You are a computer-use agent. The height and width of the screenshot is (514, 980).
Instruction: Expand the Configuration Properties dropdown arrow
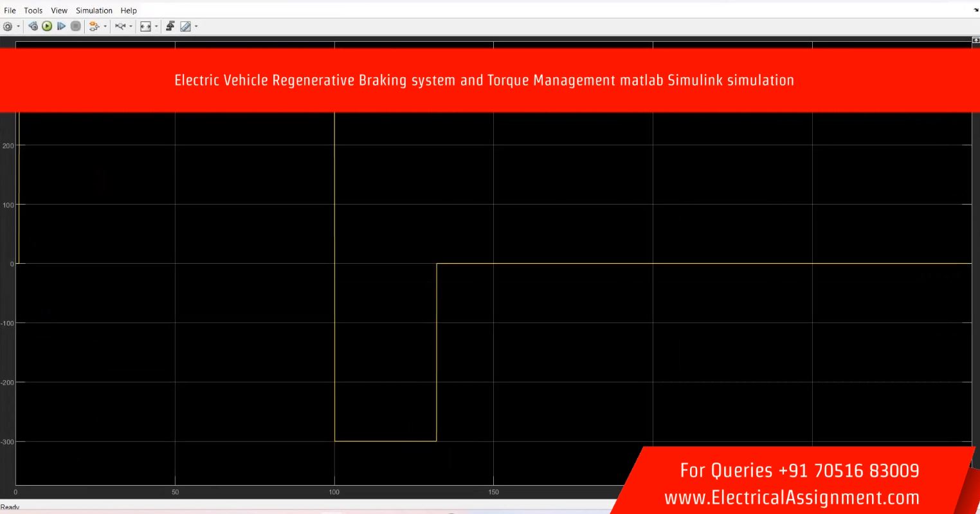point(18,26)
